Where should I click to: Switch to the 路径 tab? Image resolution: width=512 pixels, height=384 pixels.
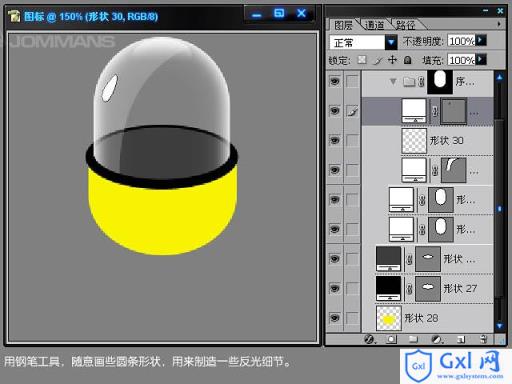point(405,25)
